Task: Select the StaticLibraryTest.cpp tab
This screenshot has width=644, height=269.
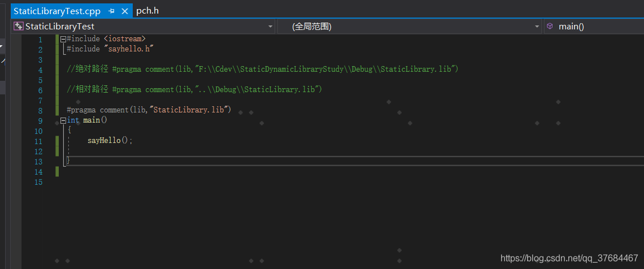Action: pyautogui.click(x=56, y=11)
